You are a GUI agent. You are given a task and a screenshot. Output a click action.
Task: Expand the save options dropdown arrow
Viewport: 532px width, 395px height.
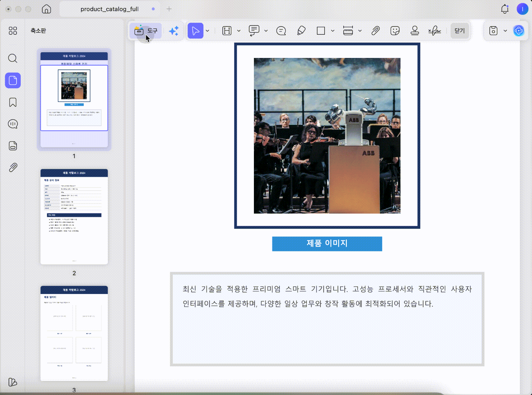coord(505,31)
